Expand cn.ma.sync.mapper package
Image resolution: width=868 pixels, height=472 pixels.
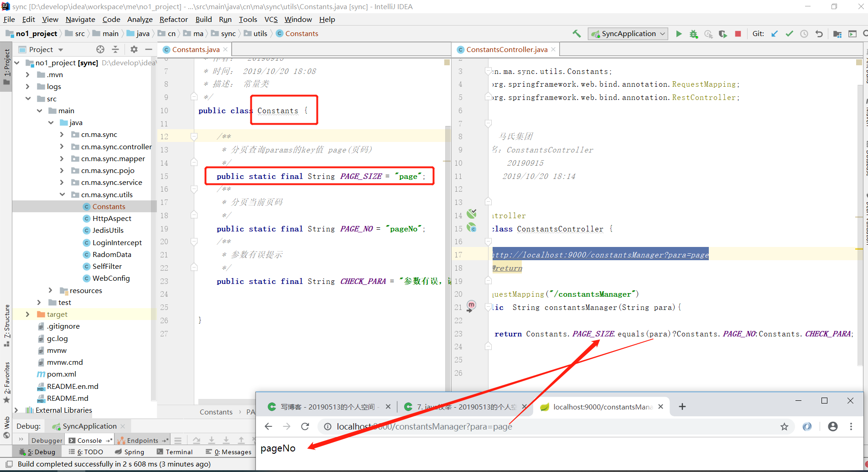[62, 158]
